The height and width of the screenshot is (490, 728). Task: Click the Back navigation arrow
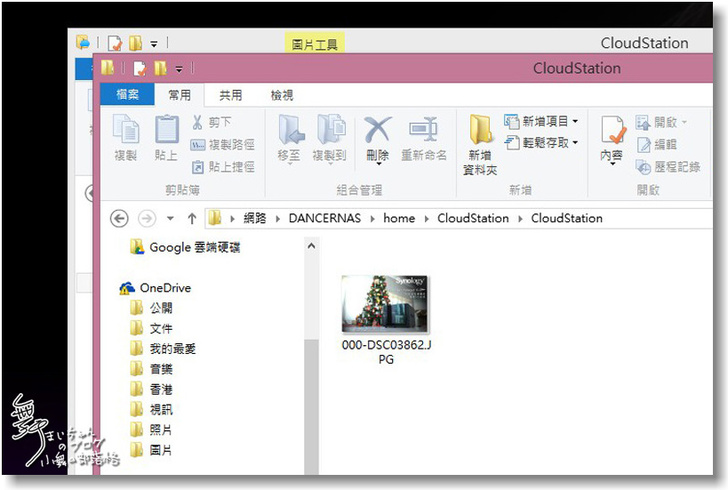coord(119,218)
